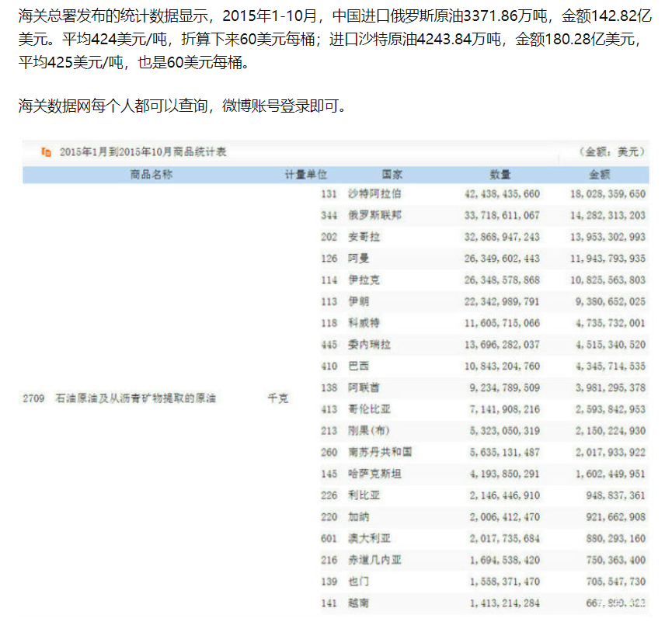This screenshot has width=672, height=622.
Task: Click amount value 2,017,933,922
Action: point(611,453)
